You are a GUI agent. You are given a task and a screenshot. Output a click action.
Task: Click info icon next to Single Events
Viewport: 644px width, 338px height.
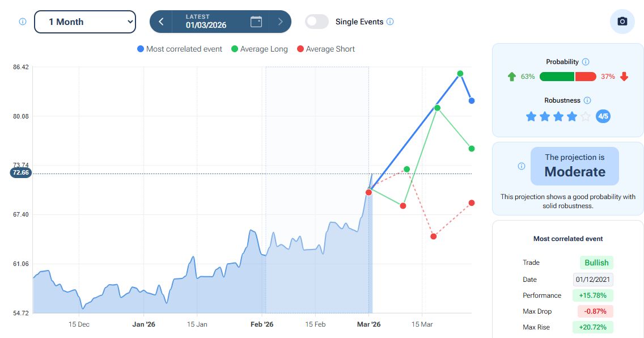(x=390, y=22)
